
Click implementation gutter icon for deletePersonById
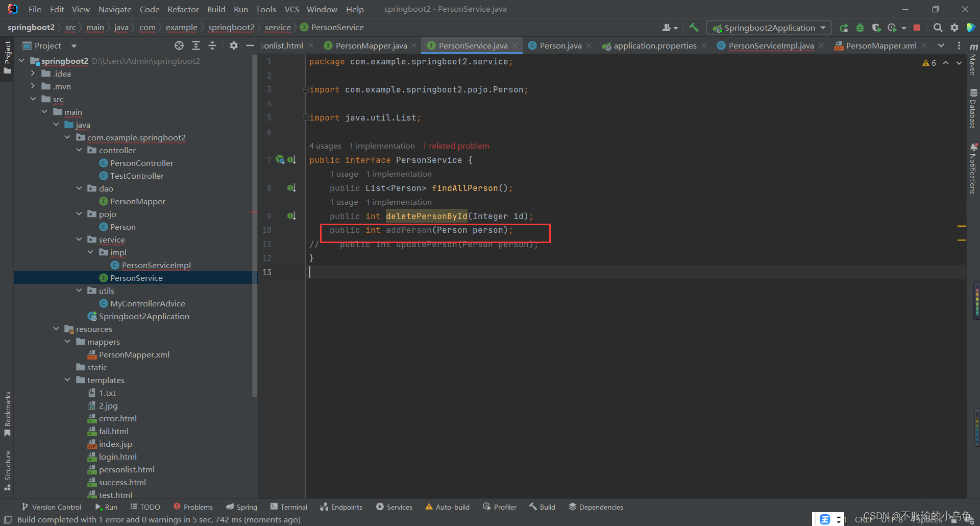291,216
